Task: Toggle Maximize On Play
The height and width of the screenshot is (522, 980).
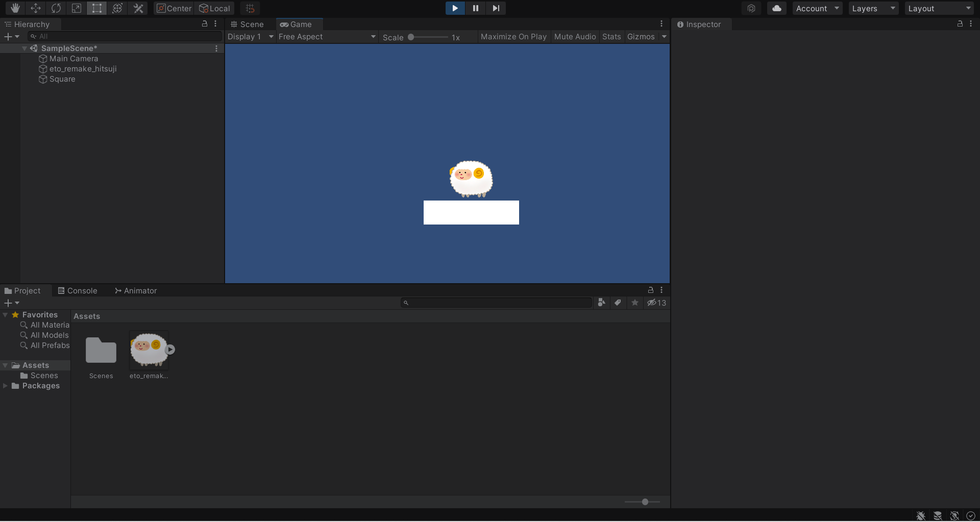Action: 513,37
